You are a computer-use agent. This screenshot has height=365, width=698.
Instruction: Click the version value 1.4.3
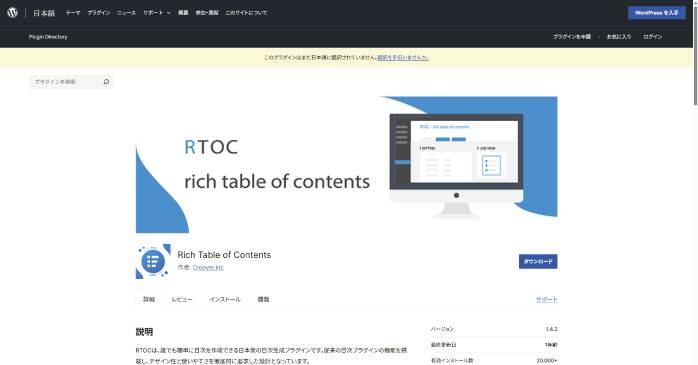coord(551,329)
